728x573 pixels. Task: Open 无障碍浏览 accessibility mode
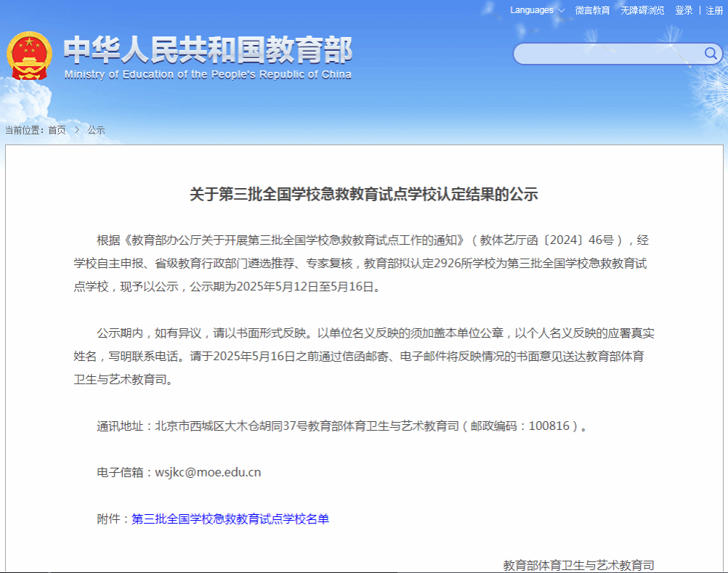pyautogui.click(x=642, y=10)
